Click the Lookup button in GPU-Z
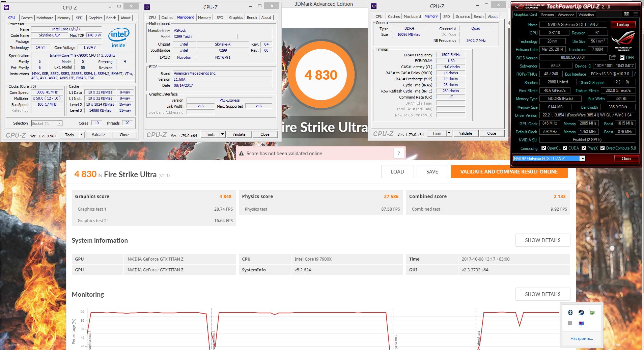The height and width of the screenshot is (350, 644). click(x=623, y=25)
